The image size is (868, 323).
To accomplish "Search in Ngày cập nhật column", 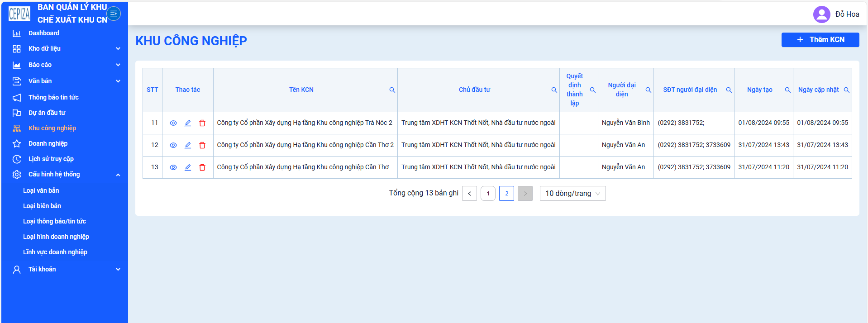I will (x=846, y=90).
